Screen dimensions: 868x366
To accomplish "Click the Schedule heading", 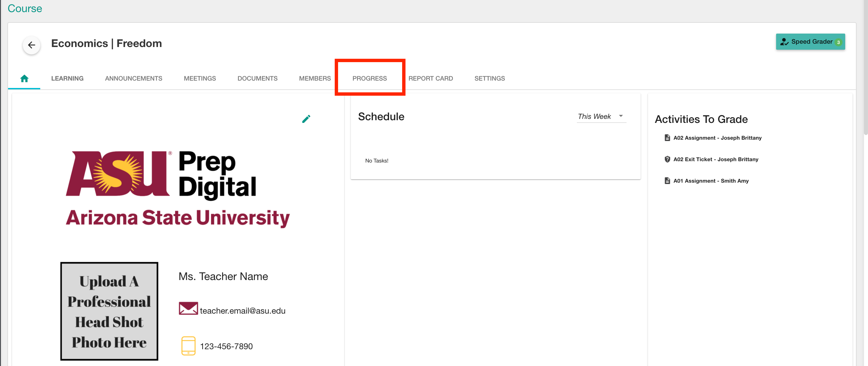I will click(381, 117).
